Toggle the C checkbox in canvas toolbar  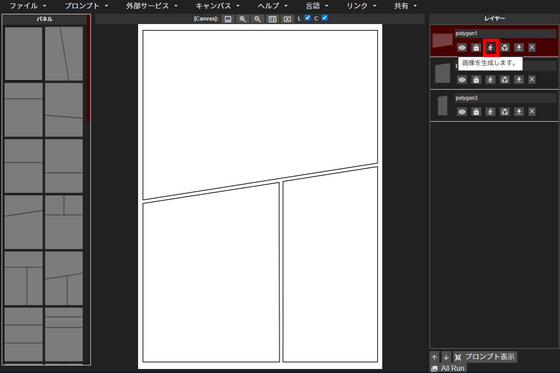[325, 18]
